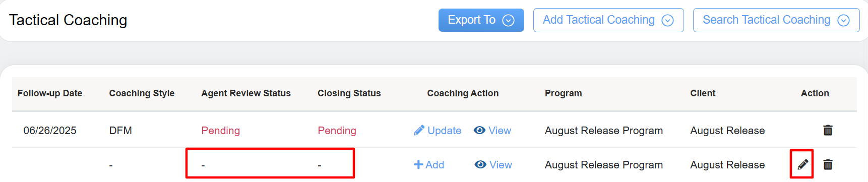The image size is (868, 182).
Task: Click the pencil edit icon in second row
Action: coord(802,164)
